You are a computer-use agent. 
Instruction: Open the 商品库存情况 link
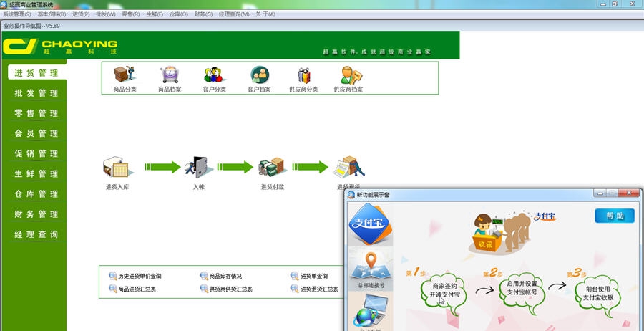pos(225,277)
